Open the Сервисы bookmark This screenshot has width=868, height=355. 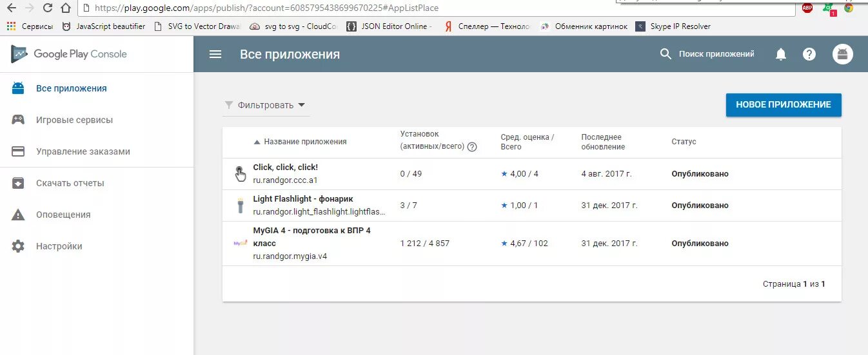click(x=30, y=26)
